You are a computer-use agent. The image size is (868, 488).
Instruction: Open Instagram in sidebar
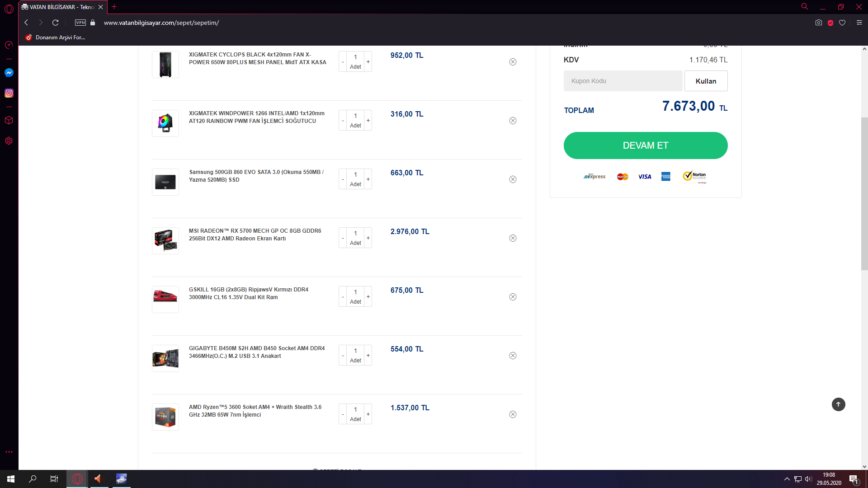[x=9, y=93]
